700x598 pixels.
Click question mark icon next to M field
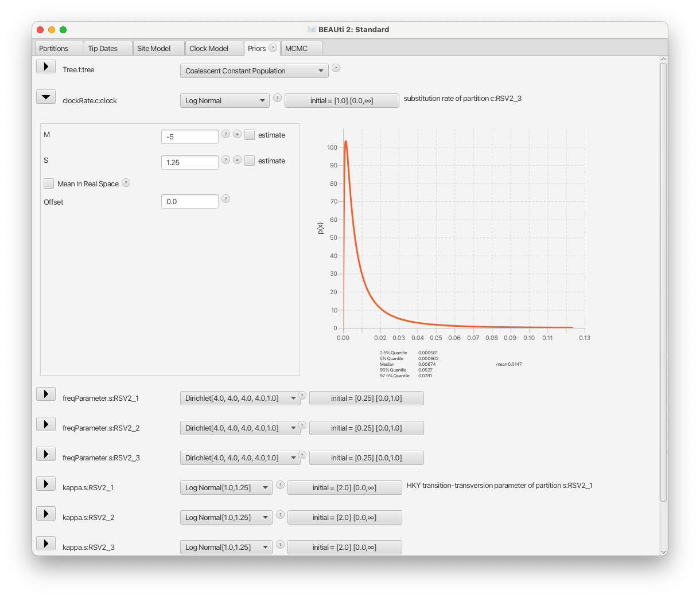click(226, 134)
